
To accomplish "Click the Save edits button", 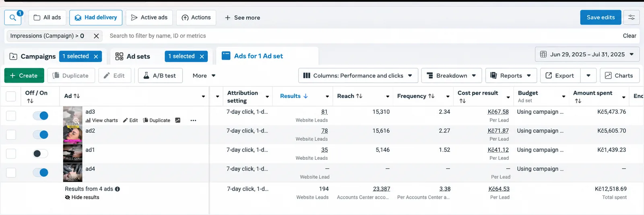I will click(x=601, y=17).
